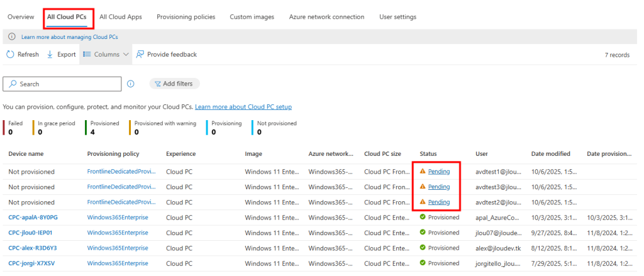Click the Provide feedback icon
The image size is (644, 276).
click(140, 55)
